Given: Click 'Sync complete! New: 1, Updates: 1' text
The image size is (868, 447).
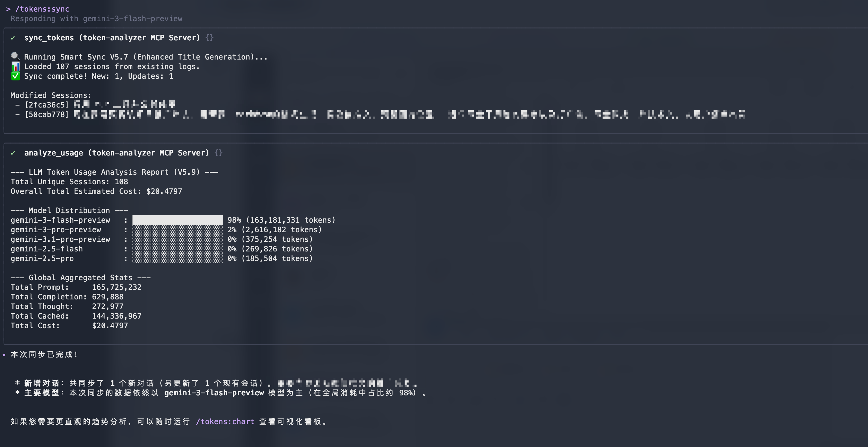Looking at the screenshot, I should (98, 76).
